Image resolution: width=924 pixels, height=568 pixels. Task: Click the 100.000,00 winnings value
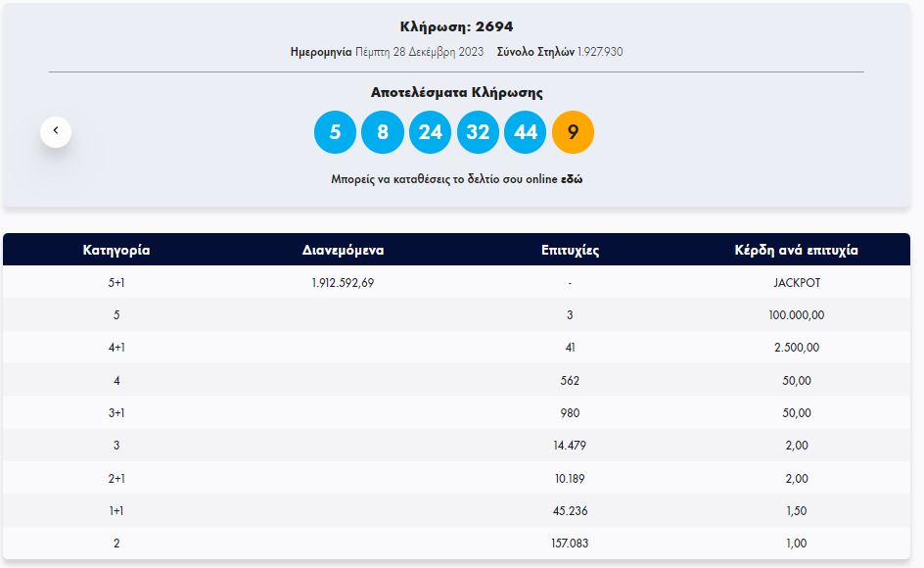click(x=796, y=315)
